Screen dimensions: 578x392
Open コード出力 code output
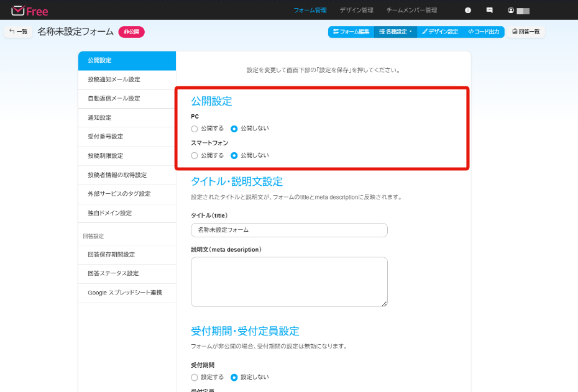[x=484, y=32]
